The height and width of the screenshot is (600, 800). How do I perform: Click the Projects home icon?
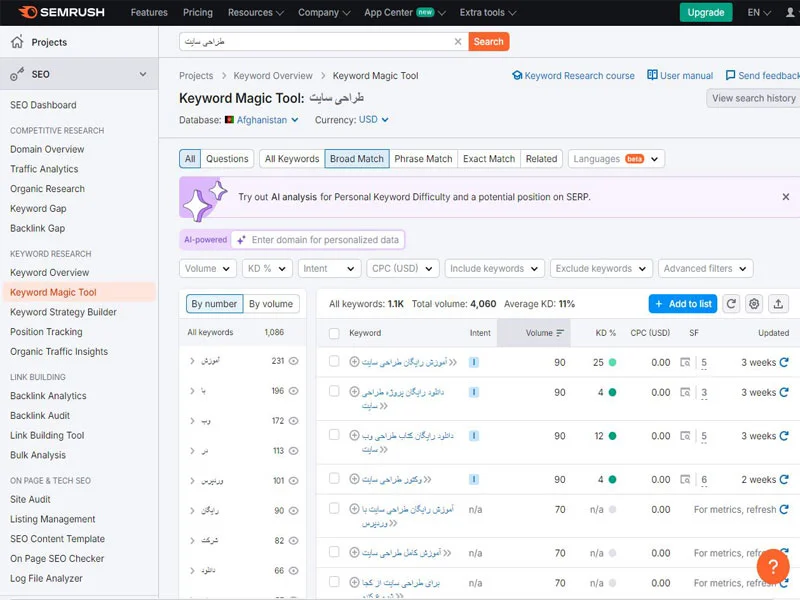tap(17, 42)
